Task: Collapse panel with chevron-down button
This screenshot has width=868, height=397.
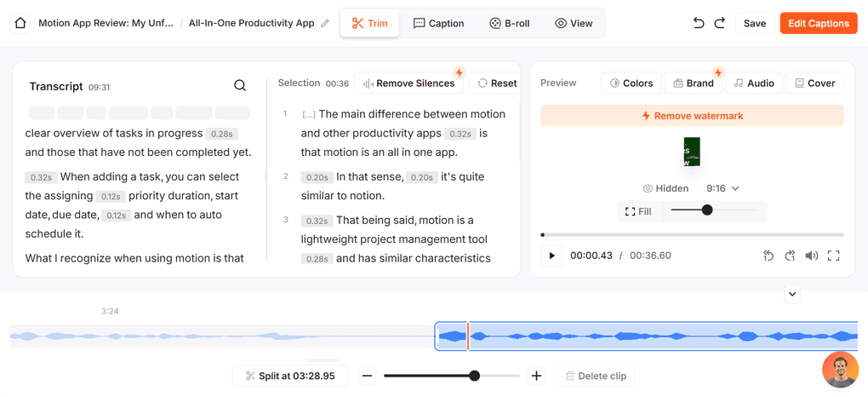Action: tap(792, 294)
